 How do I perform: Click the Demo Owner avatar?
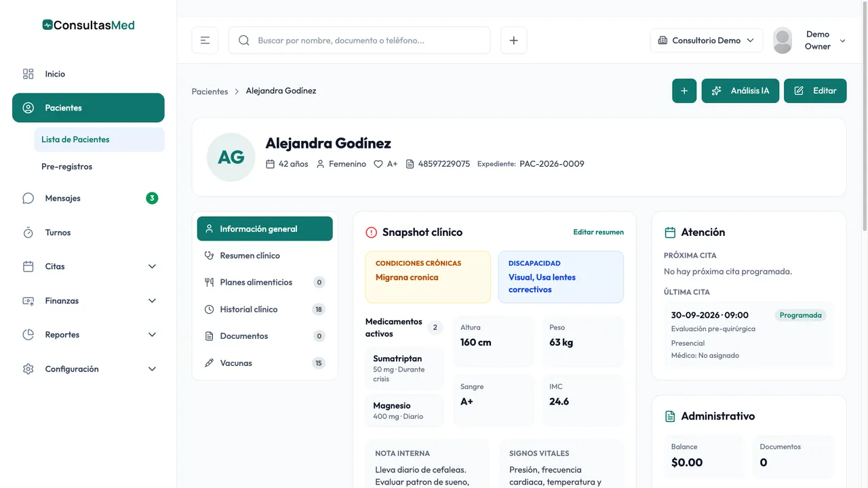pyautogui.click(x=783, y=41)
